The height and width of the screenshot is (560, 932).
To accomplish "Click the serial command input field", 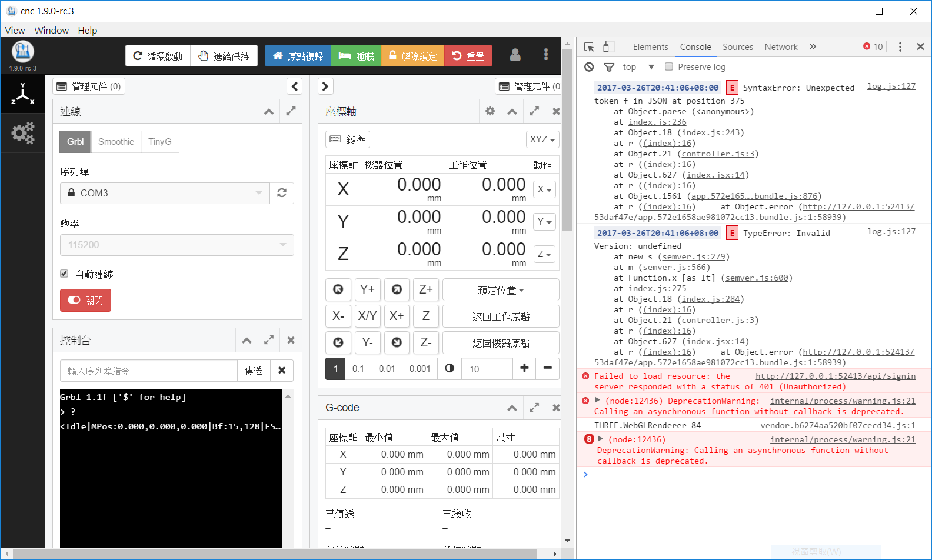I will click(x=149, y=371).
